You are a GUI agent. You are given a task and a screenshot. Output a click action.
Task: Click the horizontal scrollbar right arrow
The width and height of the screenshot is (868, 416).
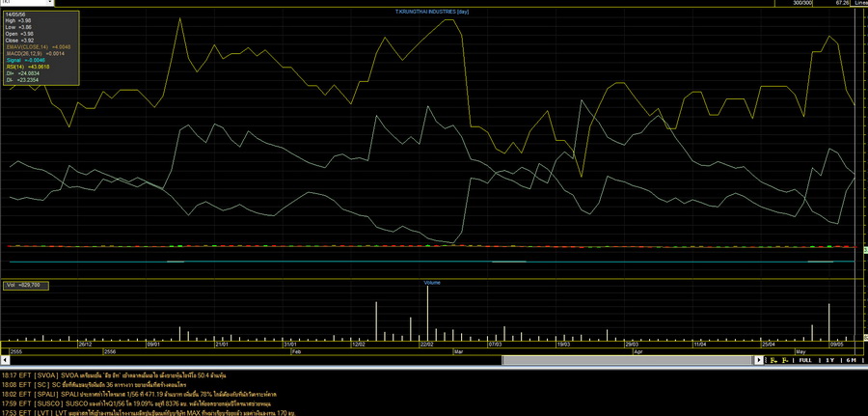click(x=760, y=360)
